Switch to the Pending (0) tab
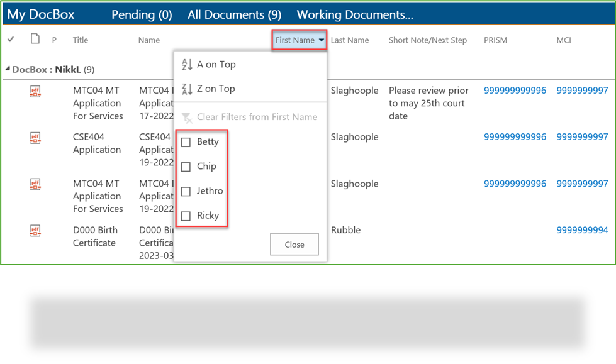Screen dimensions: 616x364 coord(141,14)
